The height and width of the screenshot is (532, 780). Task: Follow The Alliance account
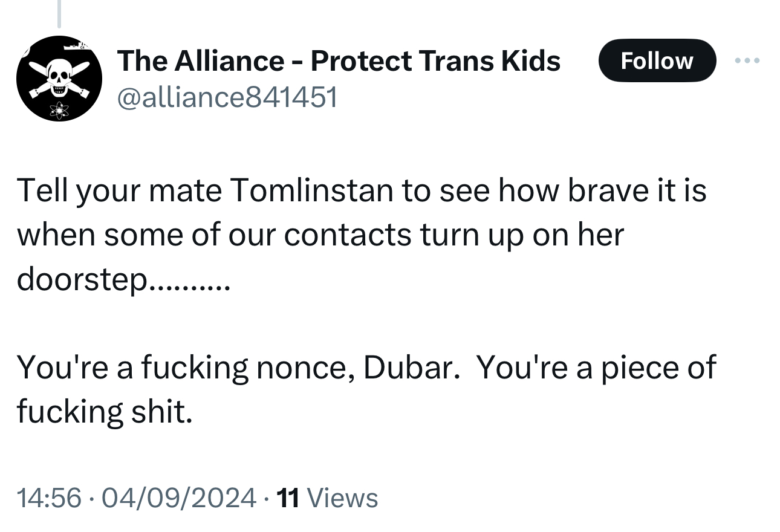tap(657, 60)
